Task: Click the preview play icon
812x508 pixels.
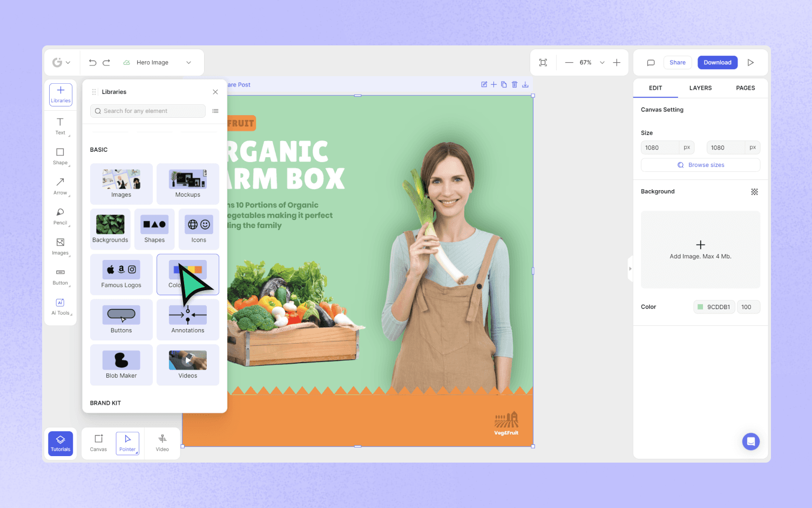Action: click(750, 63)
